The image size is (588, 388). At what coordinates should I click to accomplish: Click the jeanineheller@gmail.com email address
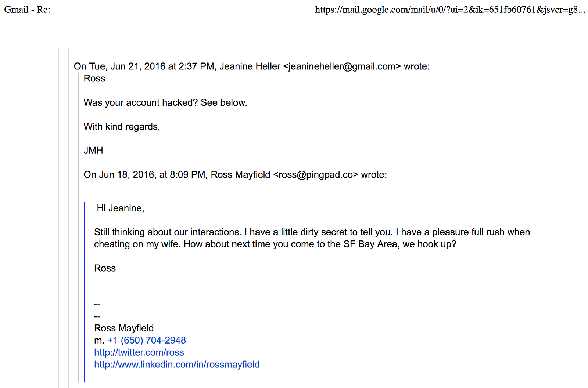click(x=342, y=66)
